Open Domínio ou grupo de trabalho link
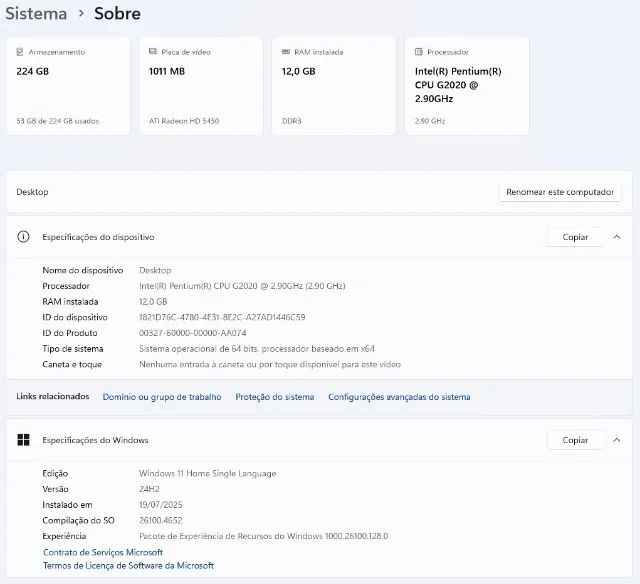The height and width of the screenshot is (584, 640). [x=162, y=397]
